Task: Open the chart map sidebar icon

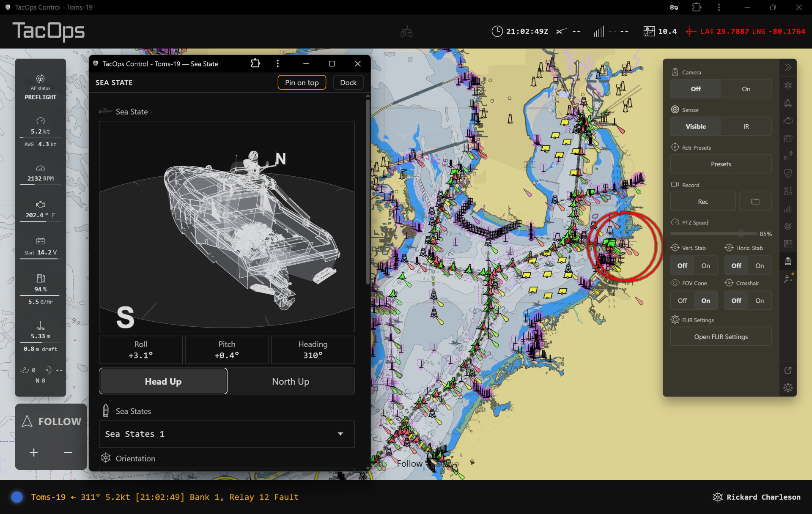Action: coord(788,244)
